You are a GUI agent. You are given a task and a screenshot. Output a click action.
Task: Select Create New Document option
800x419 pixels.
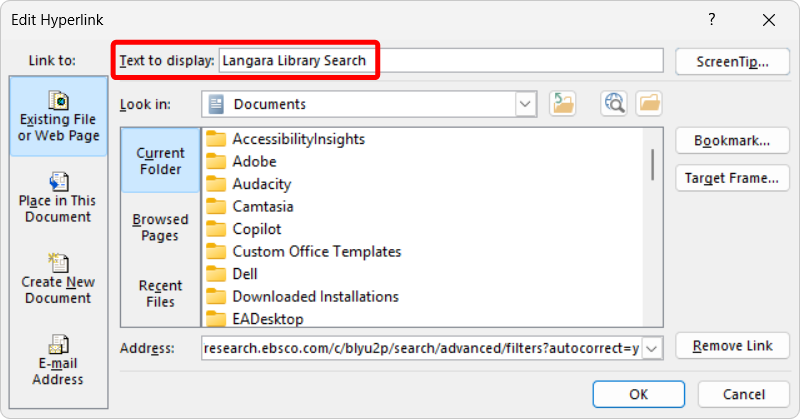point(59,278)
